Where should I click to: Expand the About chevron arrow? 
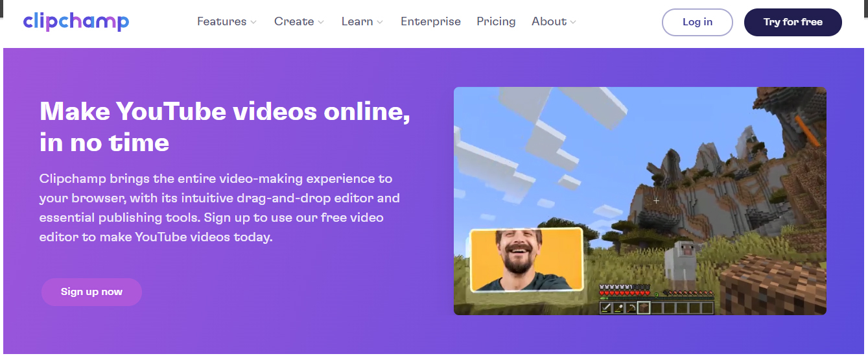(x=573, y=23)
